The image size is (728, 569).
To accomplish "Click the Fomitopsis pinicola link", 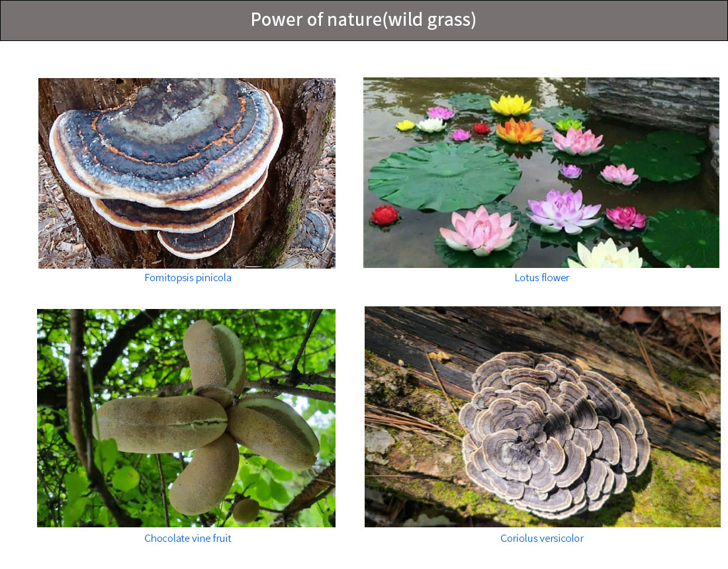I will pos(187,277).
